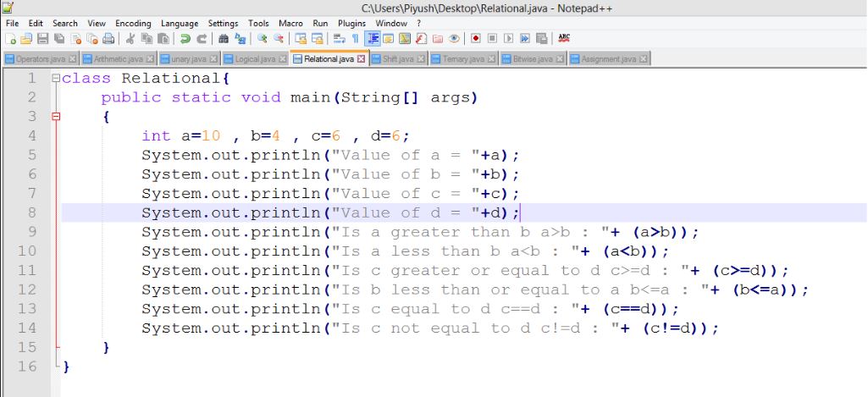Open the folder as workspace icon
Viewport: 868px width, 397px height.
coord(437,39)
